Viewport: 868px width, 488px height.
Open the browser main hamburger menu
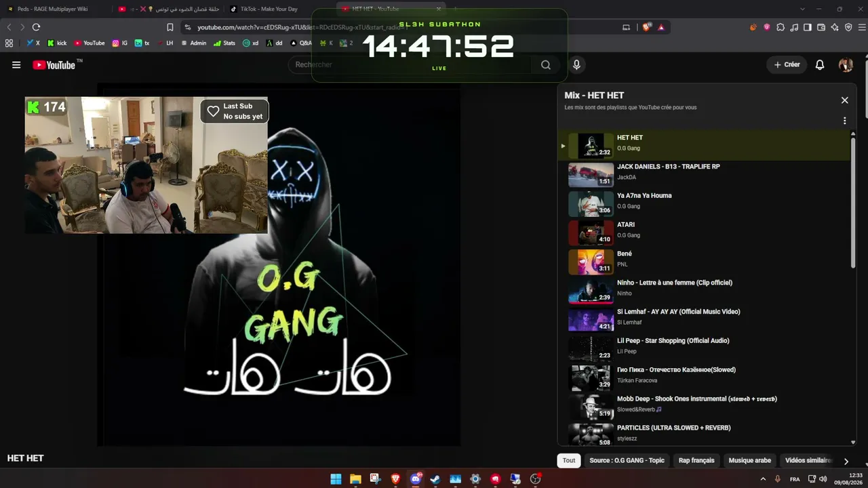tap(861, 27)
